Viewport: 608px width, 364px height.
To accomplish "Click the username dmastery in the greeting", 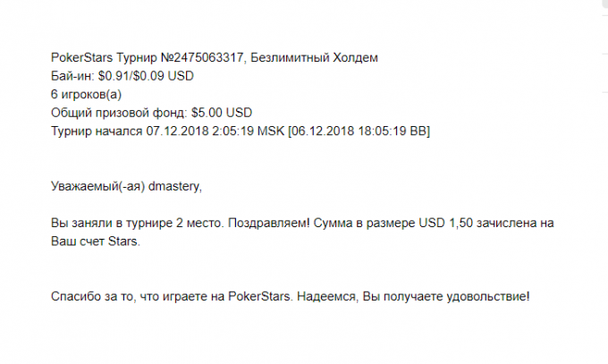I will (173, 186).
